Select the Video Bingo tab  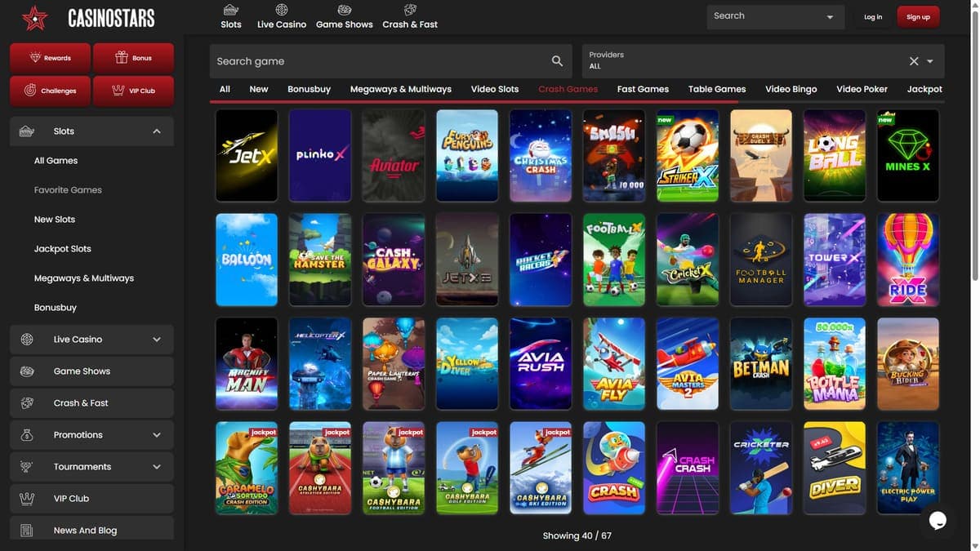791,89
